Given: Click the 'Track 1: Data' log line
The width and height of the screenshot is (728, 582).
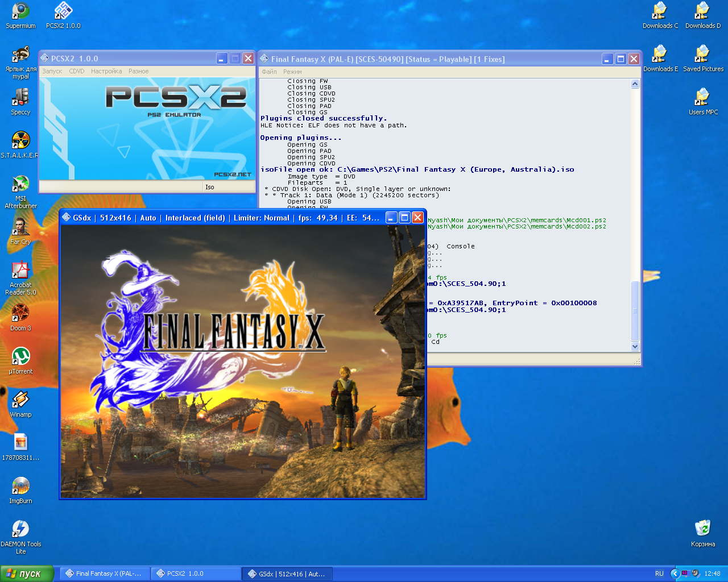Looking at the screenshot, I should pos(352,195).
